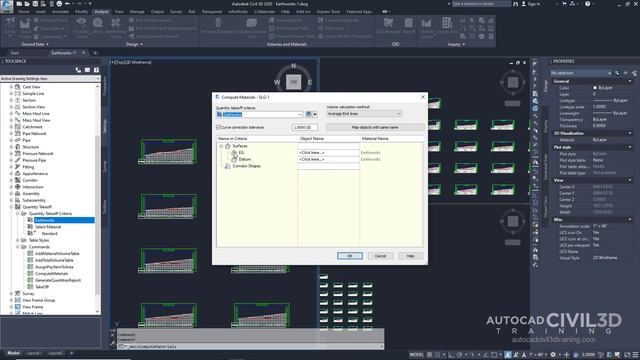This screenshot has width=640, height=360.
Task: Toggle Curve correction tolerance checkbox
Action: [x=218, y=127]
